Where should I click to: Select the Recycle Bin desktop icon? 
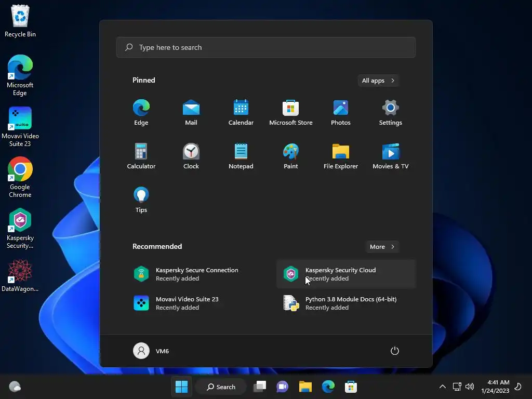[20, 20]
